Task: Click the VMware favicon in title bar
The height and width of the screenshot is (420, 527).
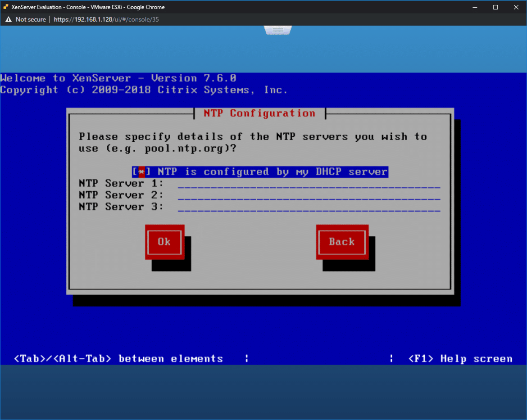Action: [6, 7]
